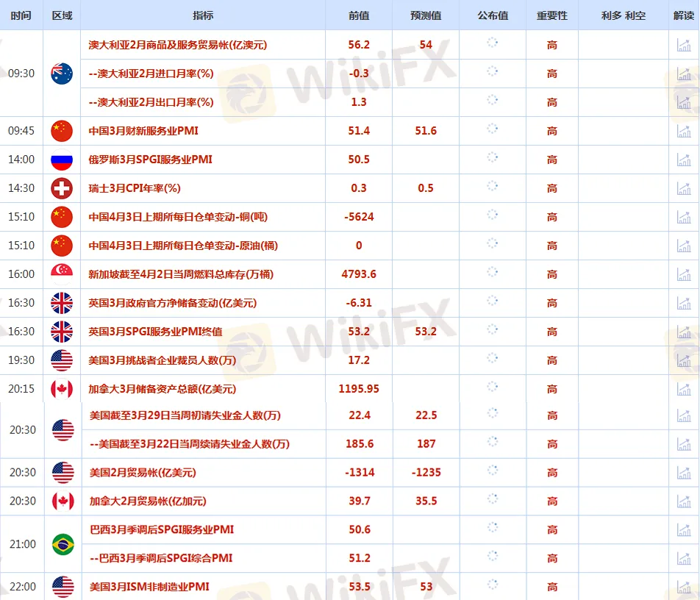This screenshot has height=600, width=700.
Task: Click the Brazil flag icon
Action: click(x=62, y=544)
